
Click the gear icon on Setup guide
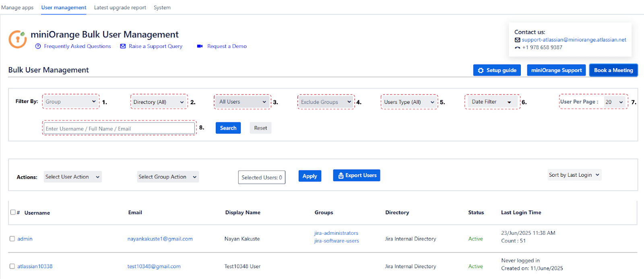point(481,70)
